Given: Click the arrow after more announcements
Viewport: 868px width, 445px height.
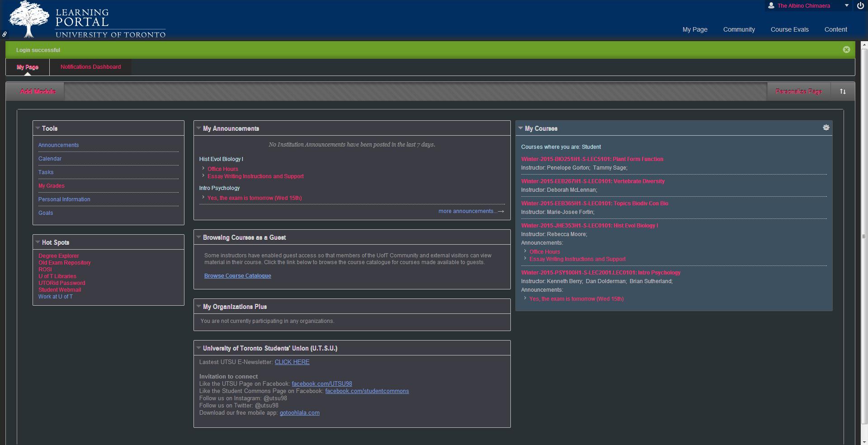Looking at the screenshot, I should [501, 211].
